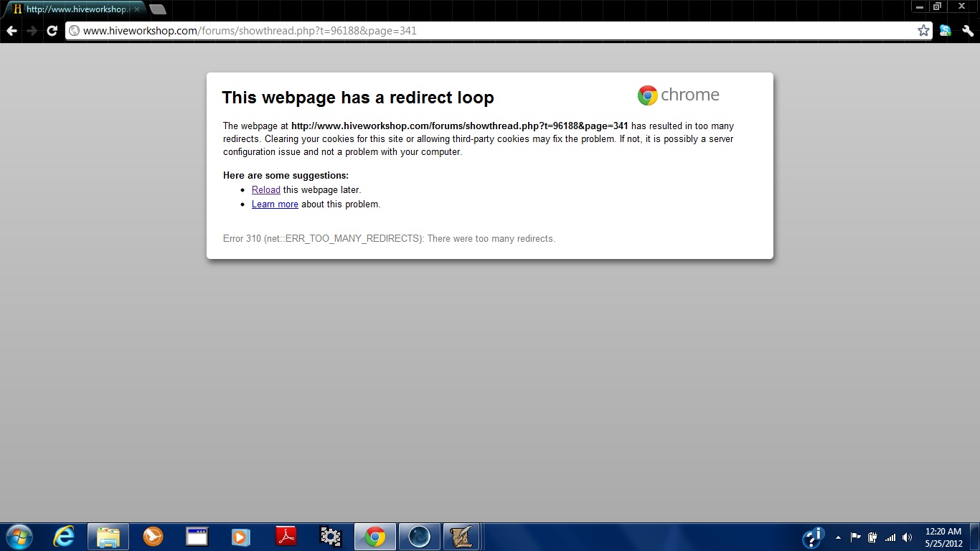
Task: Restore down the Chrome window
Action: [937, 6]
